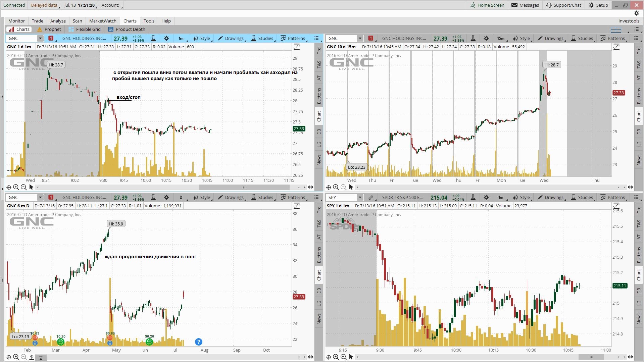This screenshot has height=362, width=644.
Task: Click the flask icon in GNC 15m chart toolbar
Action: point(473,38)
